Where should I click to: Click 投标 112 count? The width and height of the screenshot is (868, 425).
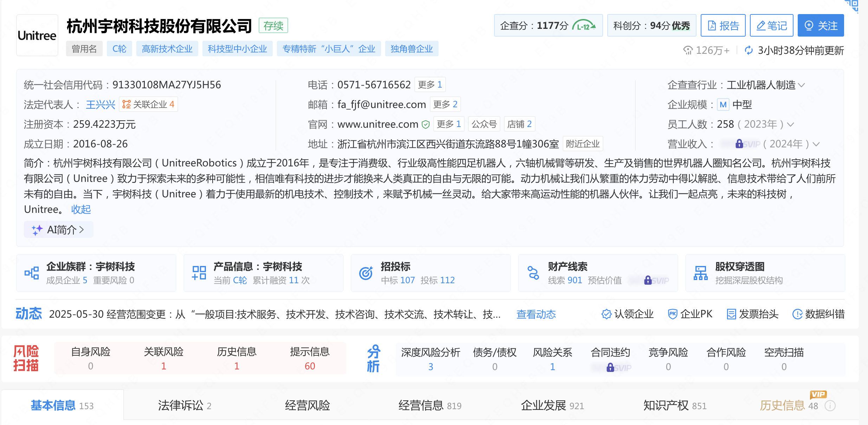click(x=438, y=280)
